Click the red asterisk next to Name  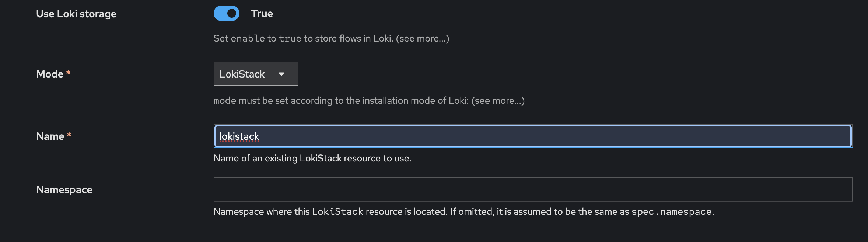[69, 135]
